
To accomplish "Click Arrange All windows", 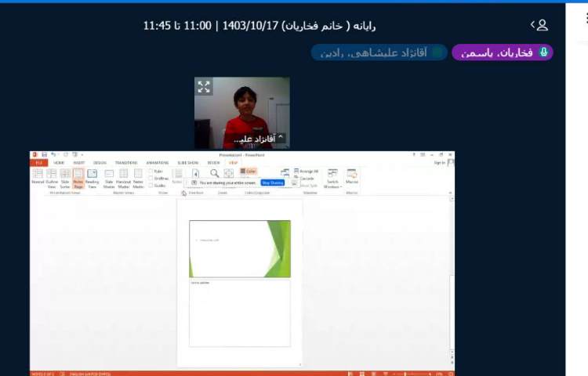I will point(307,171).
